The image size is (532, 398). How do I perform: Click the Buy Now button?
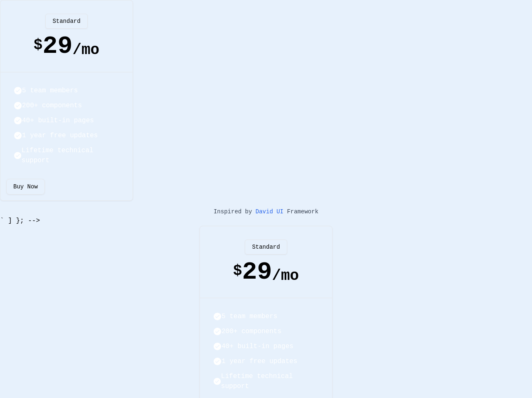coord(25,187)
